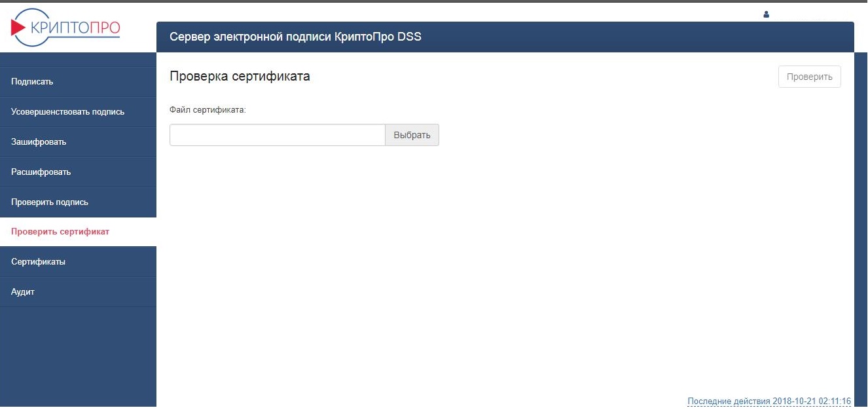Open the КриптоПро logo home link
Image resolution: width=868 pixels, height=410 pixels.
pos(65,28)
